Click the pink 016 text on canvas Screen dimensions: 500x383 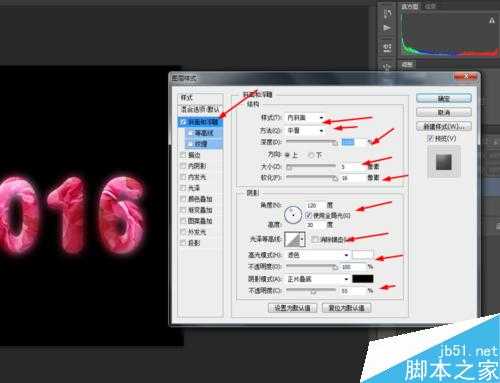click(73, 216)
